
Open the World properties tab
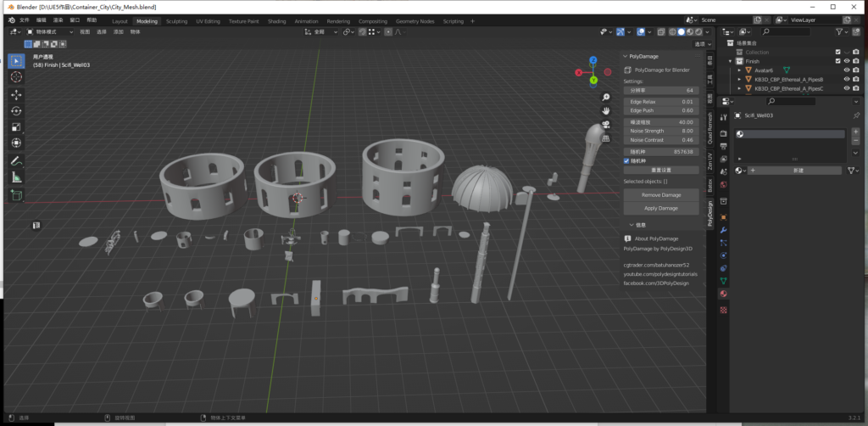(x=723, y=184)
